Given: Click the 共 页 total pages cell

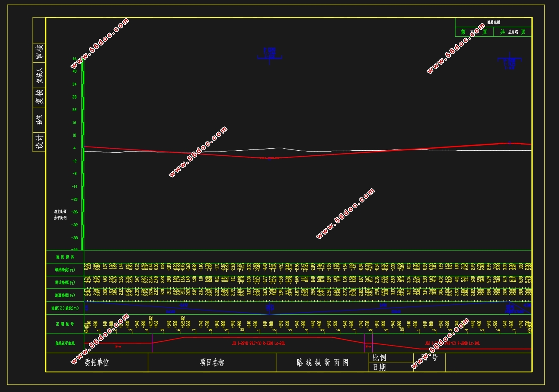Looking at the screenshot, I should [x=513, y=32].
